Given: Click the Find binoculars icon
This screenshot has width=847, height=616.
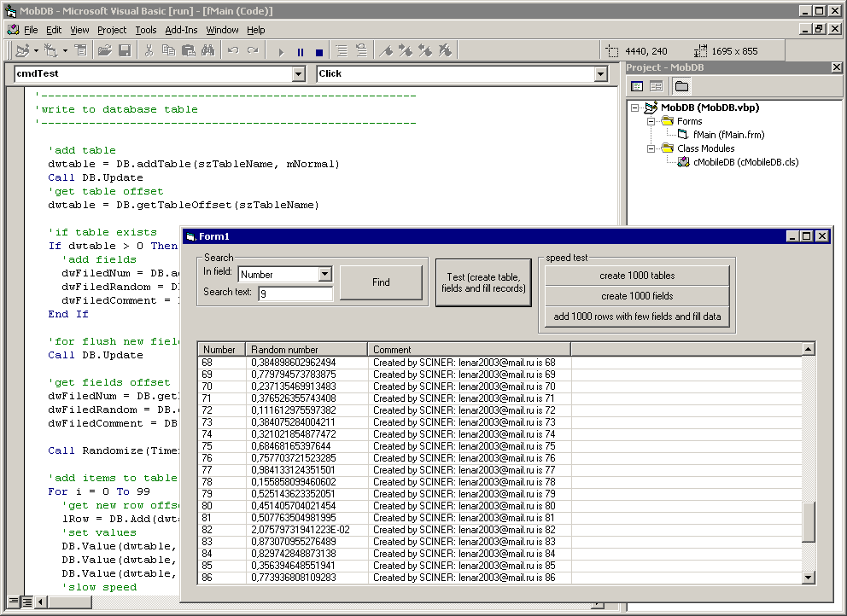Looking at the screenshot, I should (x=207, y=51).
